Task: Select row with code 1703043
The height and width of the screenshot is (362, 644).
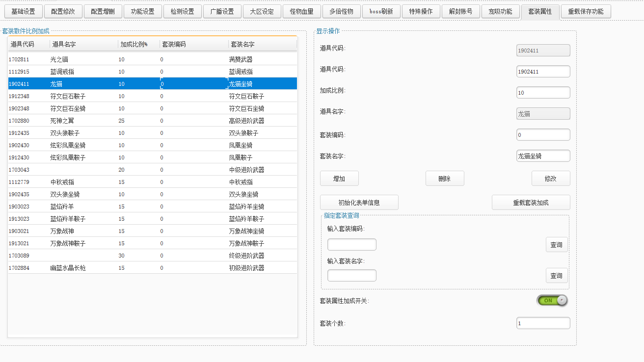Action: coord(153,170)
